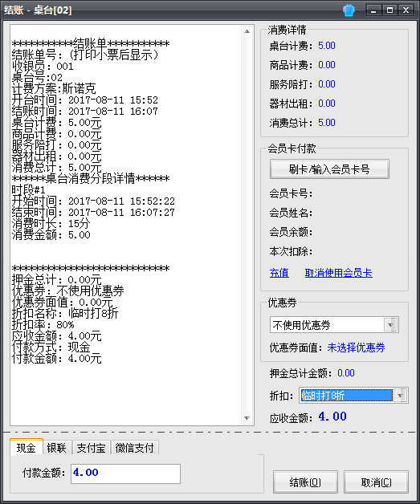Click receipt line 开台时间: 2017-08-11 15:52

click(x=85, y=100)
